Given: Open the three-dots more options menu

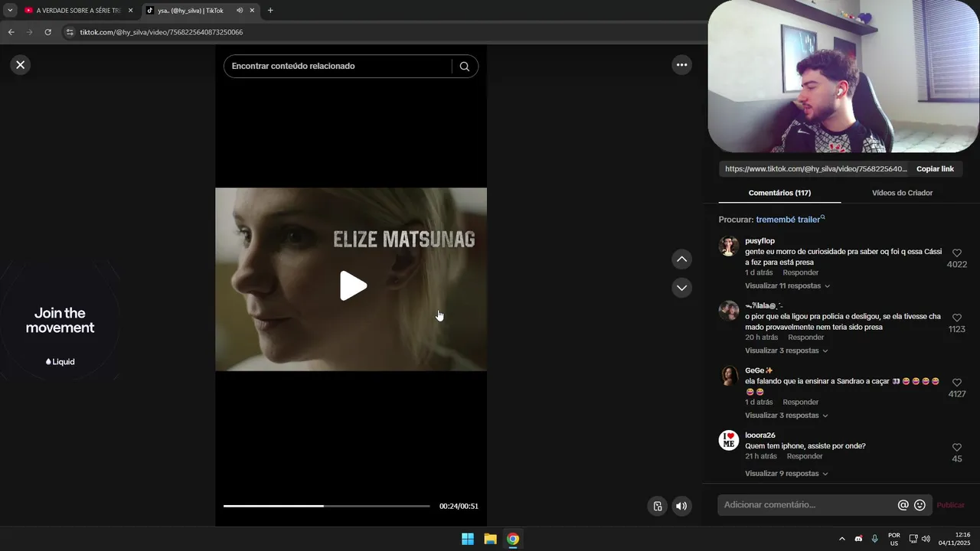Looking at the screenshot, I should (x=681, y=65).
